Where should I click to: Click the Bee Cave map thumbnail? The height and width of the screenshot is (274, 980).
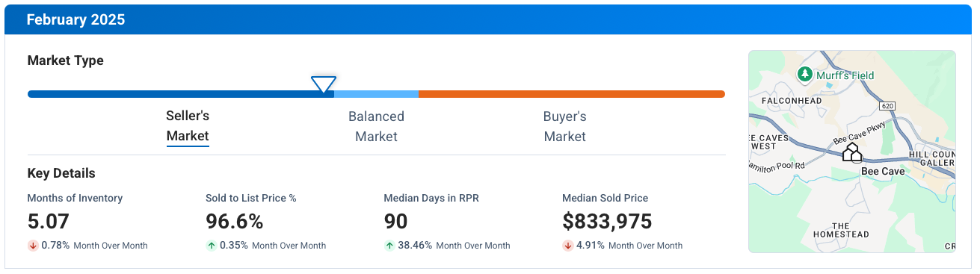point(852,152)
